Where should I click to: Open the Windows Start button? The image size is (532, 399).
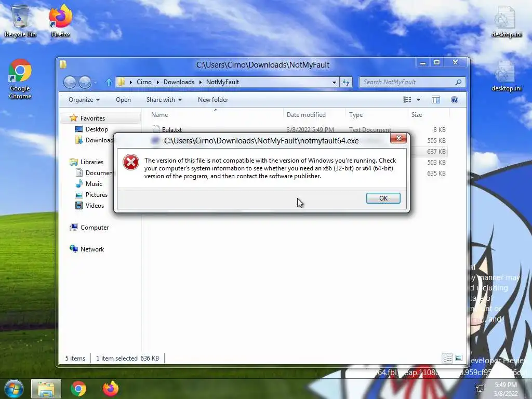[x=14, y=389]
